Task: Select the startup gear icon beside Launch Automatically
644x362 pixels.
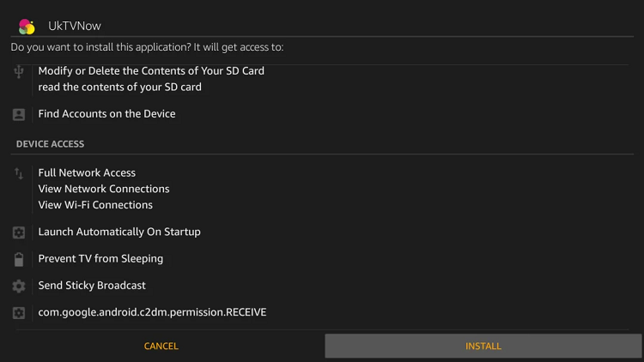Action: point(19,232)
